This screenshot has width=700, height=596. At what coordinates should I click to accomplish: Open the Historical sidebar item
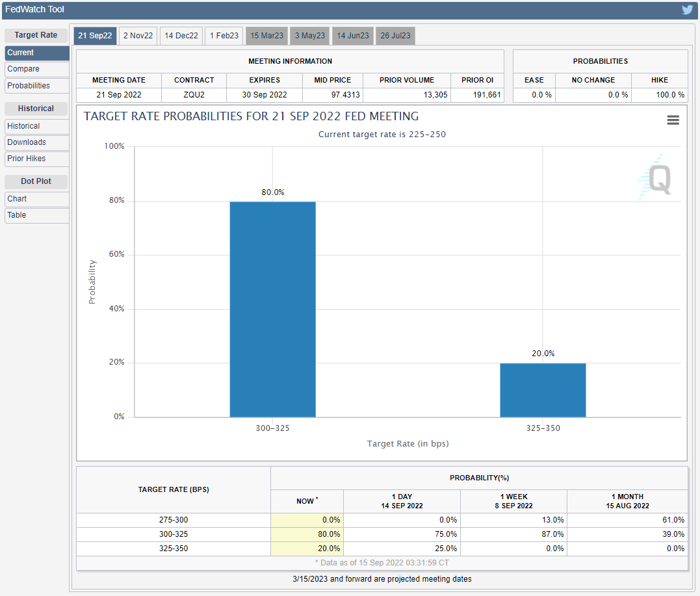coord(36,126)
